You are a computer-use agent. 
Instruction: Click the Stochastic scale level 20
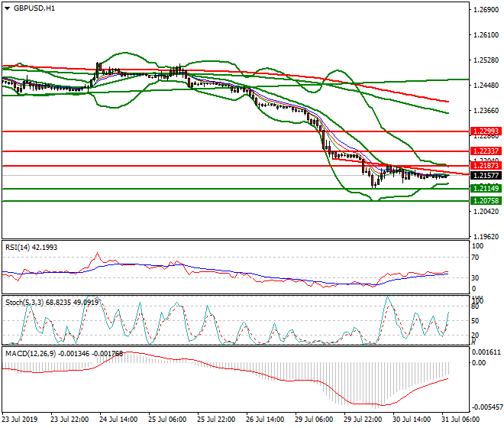tap(476, 336)
